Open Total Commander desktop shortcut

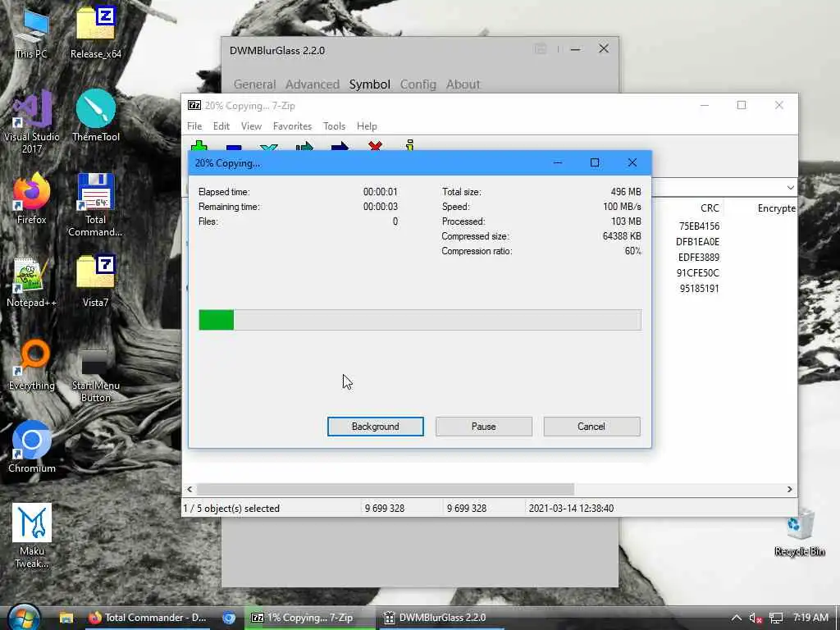coord(95,205)
